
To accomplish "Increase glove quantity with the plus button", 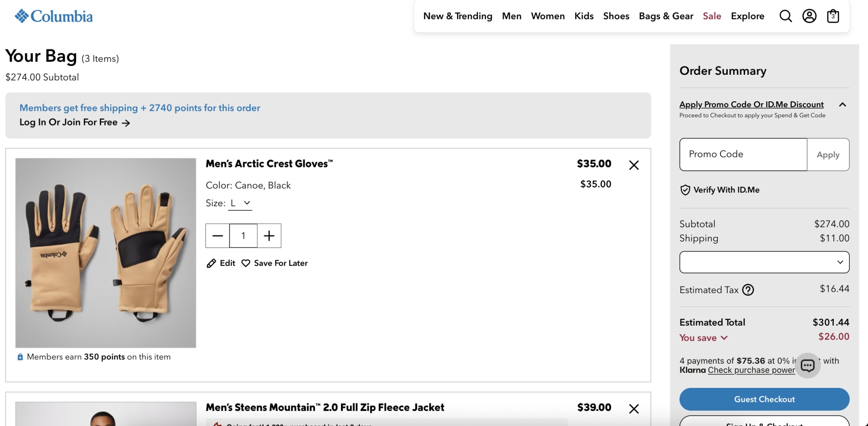I will 269,235.
